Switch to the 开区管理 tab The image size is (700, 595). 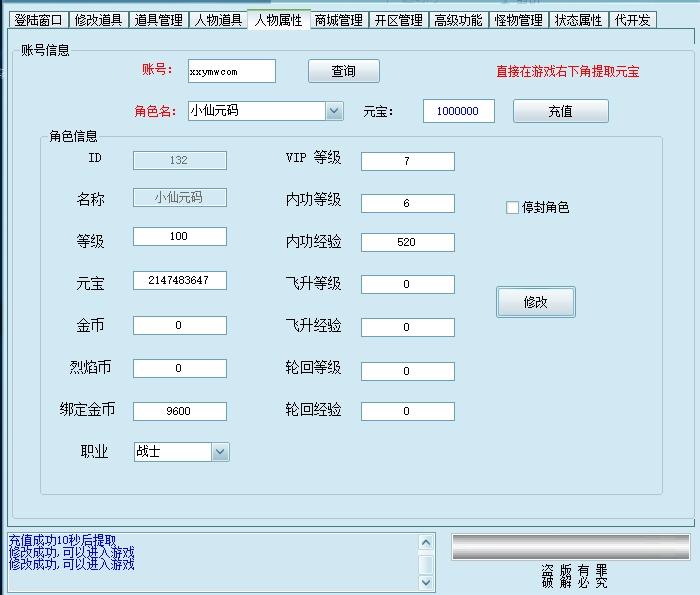(399, 20)
